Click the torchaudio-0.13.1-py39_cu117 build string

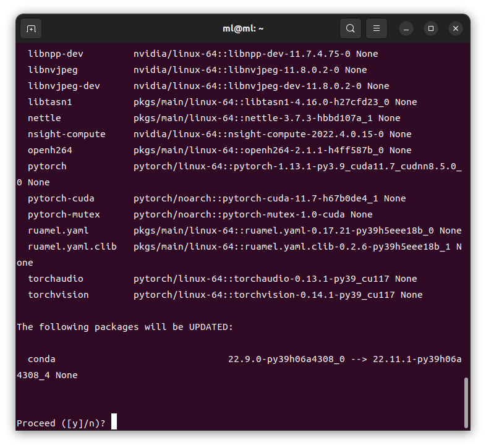(312, 279)
